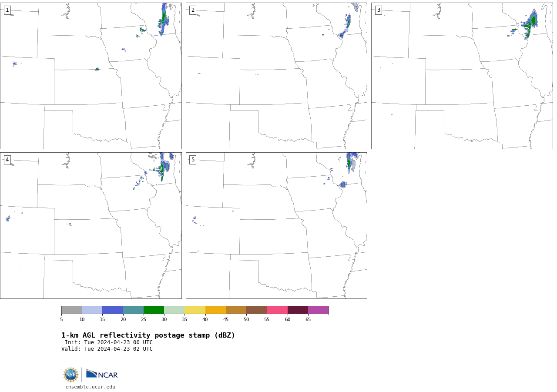This screenshot has width=557, height=392.
Task: Click the ensemble member 4 map panel
Action: [x=91, y=225]
